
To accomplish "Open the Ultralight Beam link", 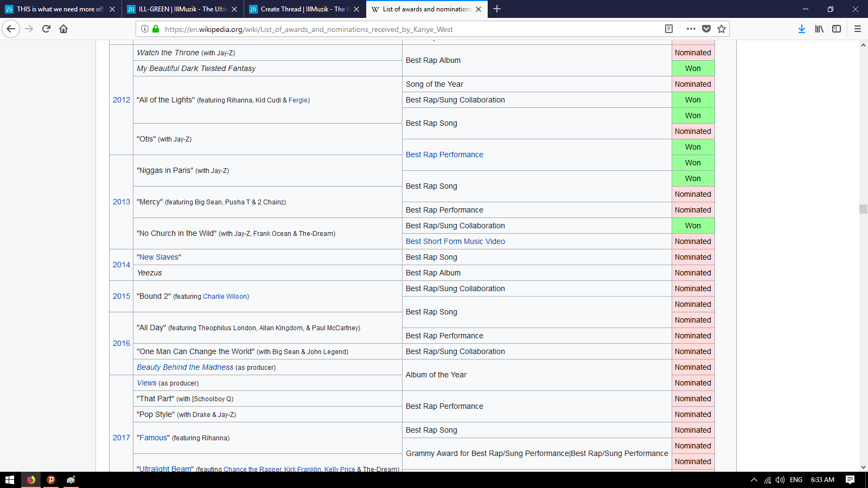I will [165, 468].
